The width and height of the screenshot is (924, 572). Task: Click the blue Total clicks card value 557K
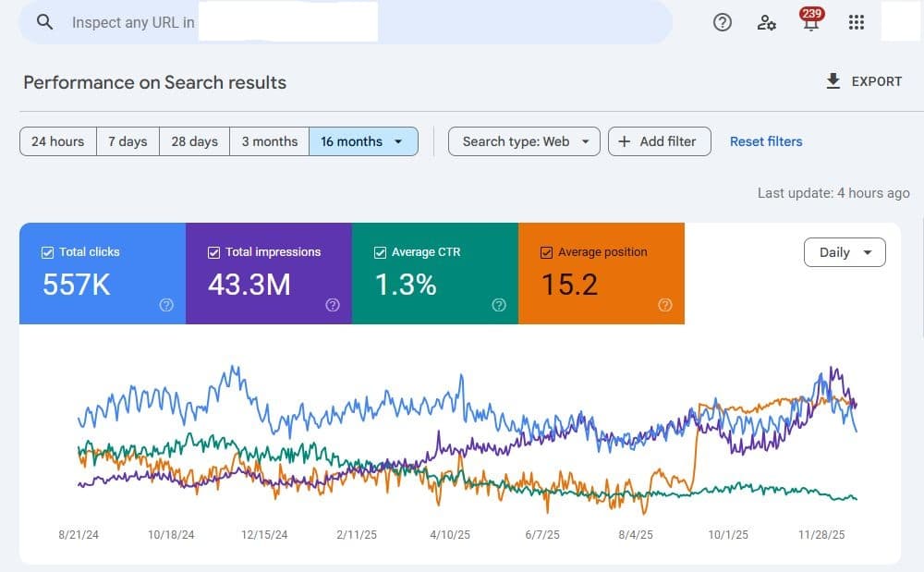tap(76, 285)
